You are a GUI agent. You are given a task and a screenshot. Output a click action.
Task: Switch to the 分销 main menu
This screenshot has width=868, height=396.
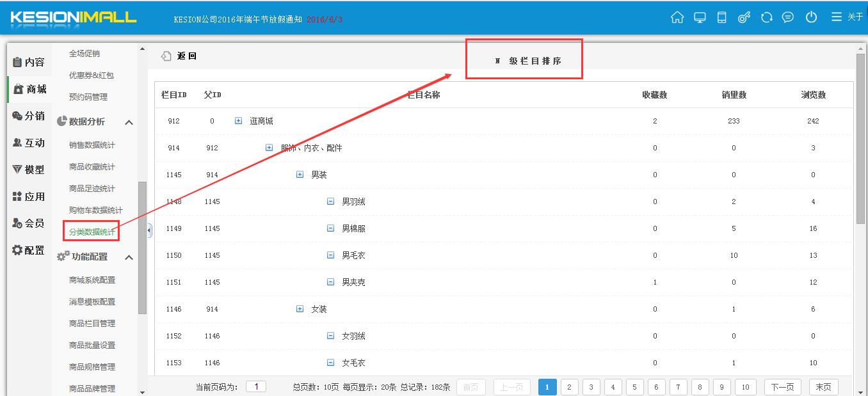point(29,116)
